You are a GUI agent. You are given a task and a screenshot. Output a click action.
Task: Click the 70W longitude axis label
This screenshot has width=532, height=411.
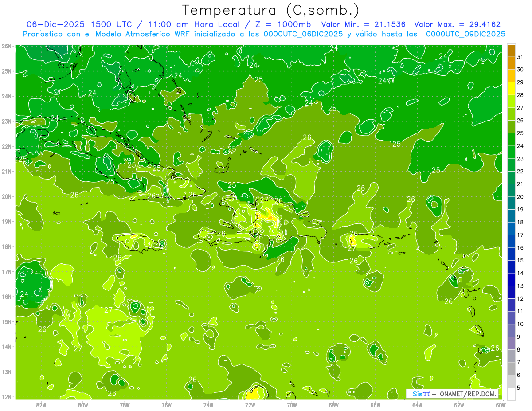[x=292, y=405]
